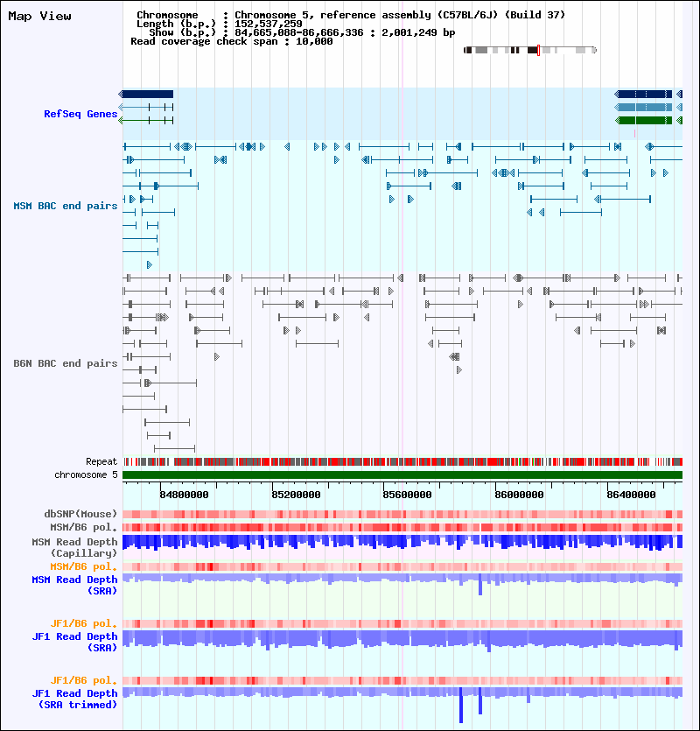Select MSM Read Depth (Capillary) label

[74, 547]
